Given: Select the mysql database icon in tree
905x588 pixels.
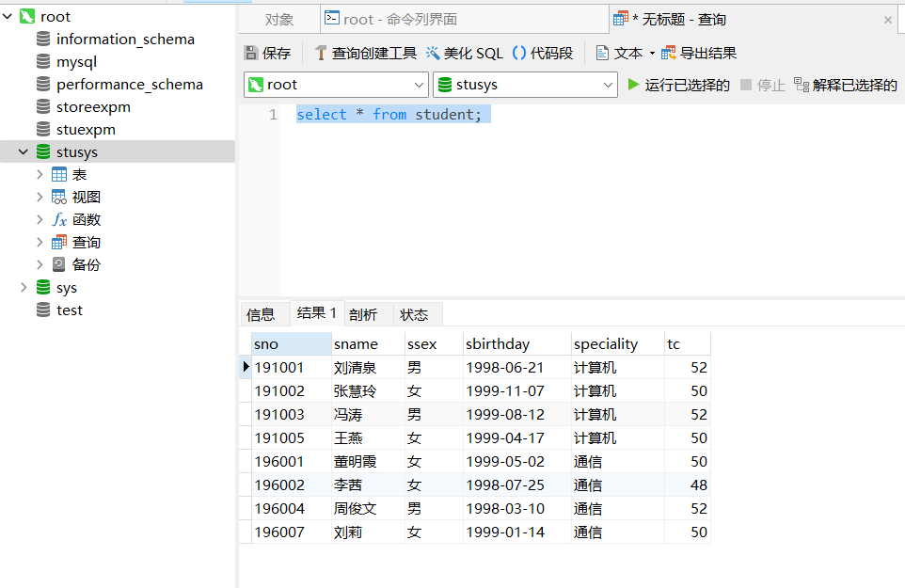Looking at the screenshot, I should (x=43, y=62).
